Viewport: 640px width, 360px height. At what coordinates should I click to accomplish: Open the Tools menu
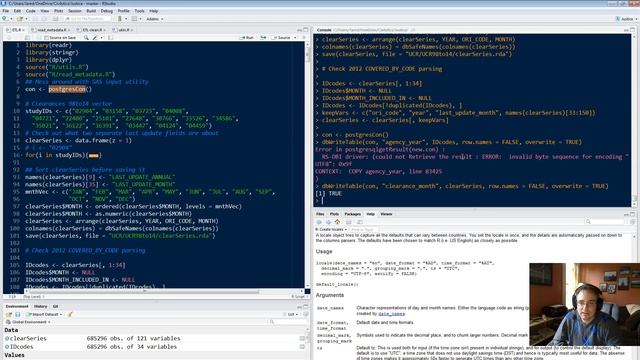(x=139, y=11)
